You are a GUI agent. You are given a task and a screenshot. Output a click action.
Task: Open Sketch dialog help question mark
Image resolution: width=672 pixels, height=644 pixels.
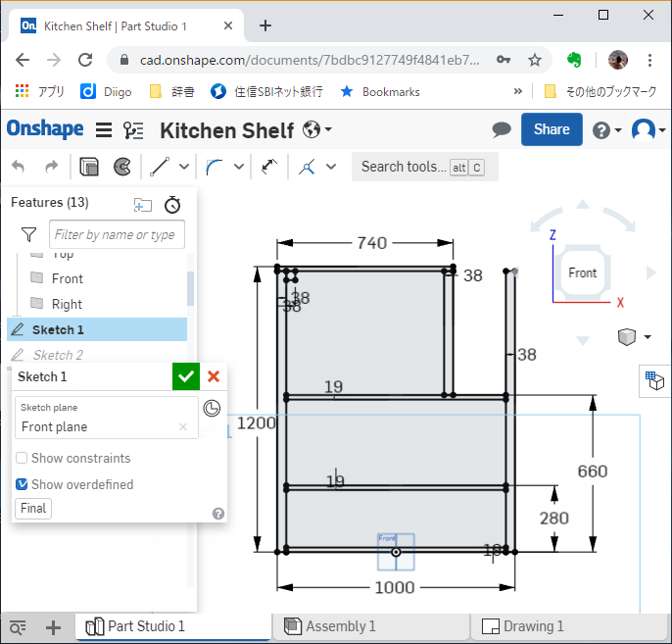point(218,514)
